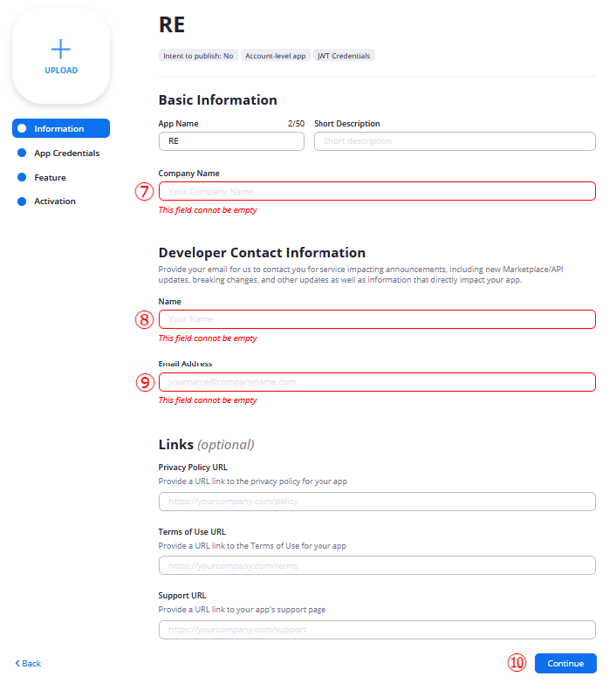Focus the Short Description input
Viewport: 616px width, 683px height.
(x=455, y=141)
